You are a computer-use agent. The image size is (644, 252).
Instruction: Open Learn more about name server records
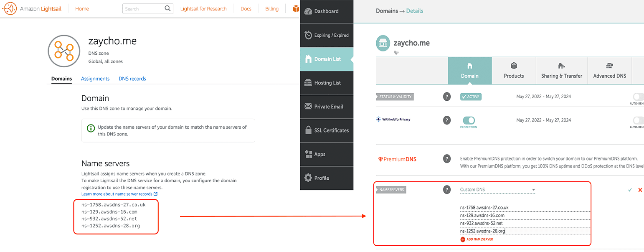119,194
